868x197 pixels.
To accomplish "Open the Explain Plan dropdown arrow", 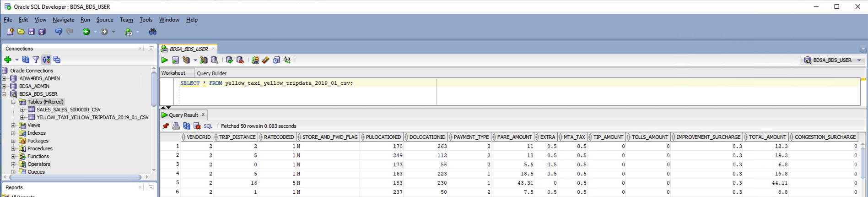I will pos(195,60).
